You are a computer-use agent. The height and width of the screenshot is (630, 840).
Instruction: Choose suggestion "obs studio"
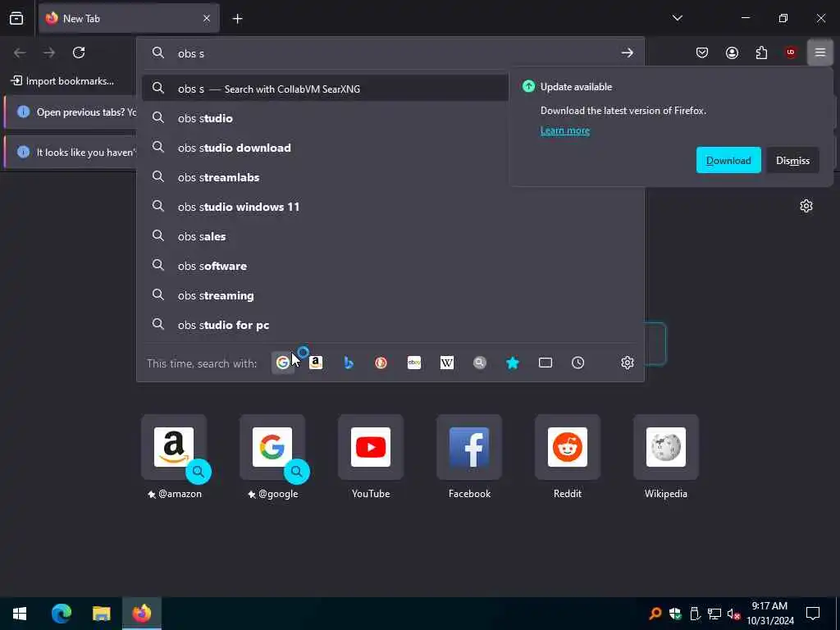click(390, 118)
